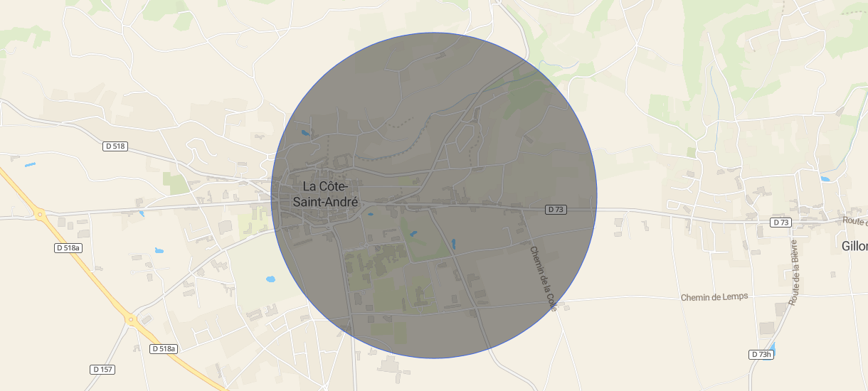The image size is (868, 391).
Task: Click the blue pond north of Gillon label
Action: [825, 178]
